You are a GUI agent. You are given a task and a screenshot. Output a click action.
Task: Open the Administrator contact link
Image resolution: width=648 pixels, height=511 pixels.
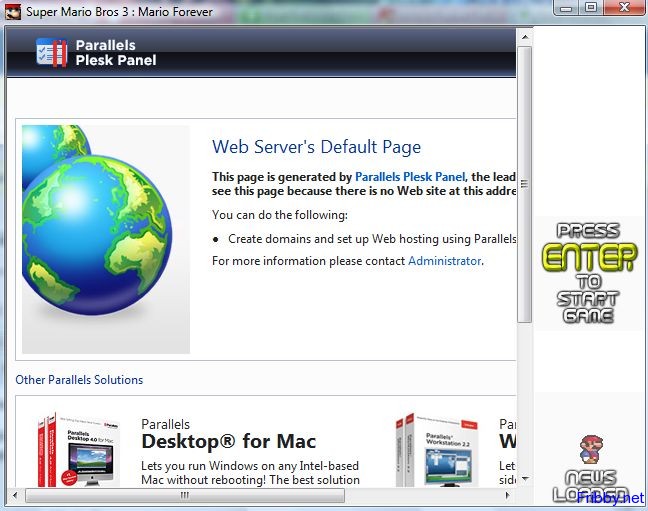click(445, 261)
